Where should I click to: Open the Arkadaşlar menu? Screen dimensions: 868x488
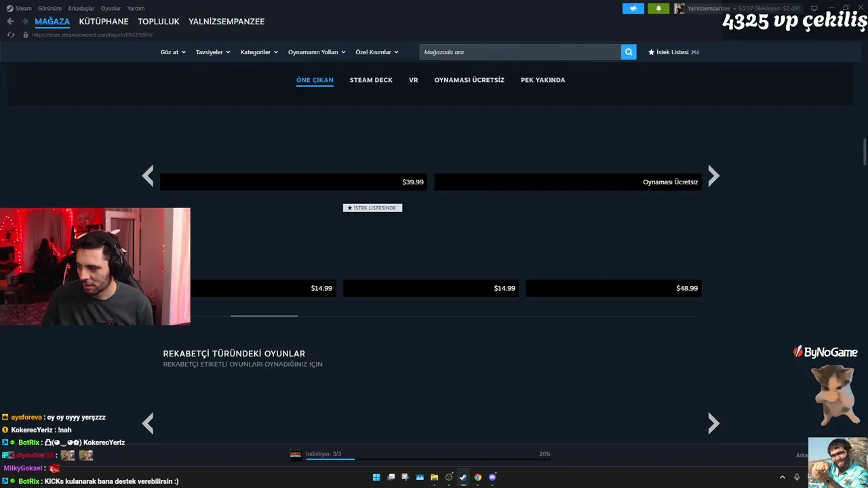[81, 9]
